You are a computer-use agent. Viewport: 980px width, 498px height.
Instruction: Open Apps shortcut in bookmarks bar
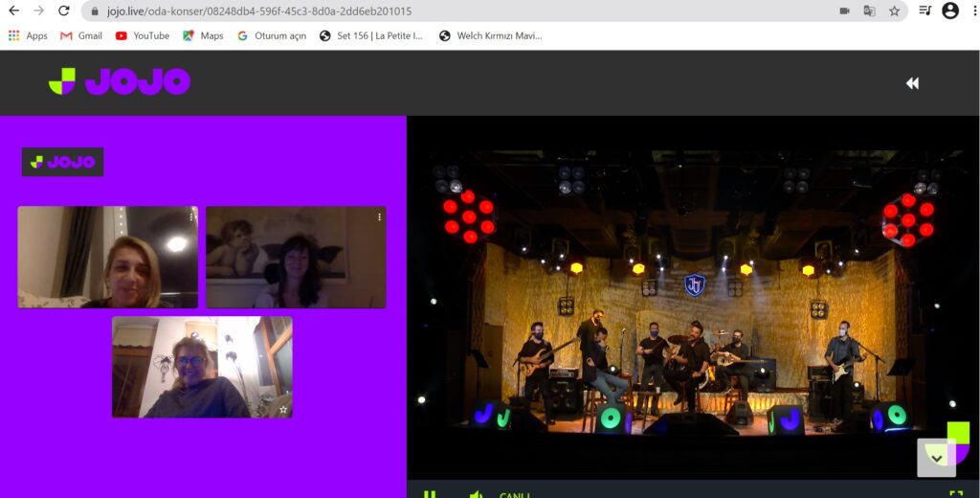click(28, 35)
